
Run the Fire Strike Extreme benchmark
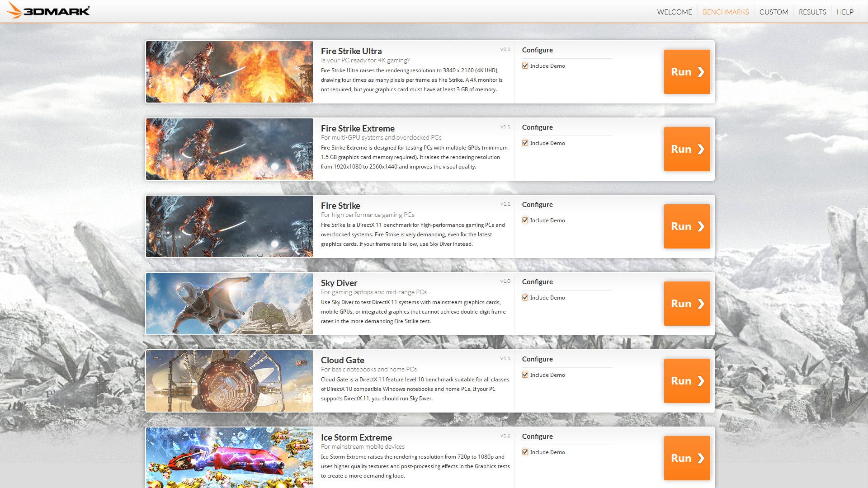(687, 149)
